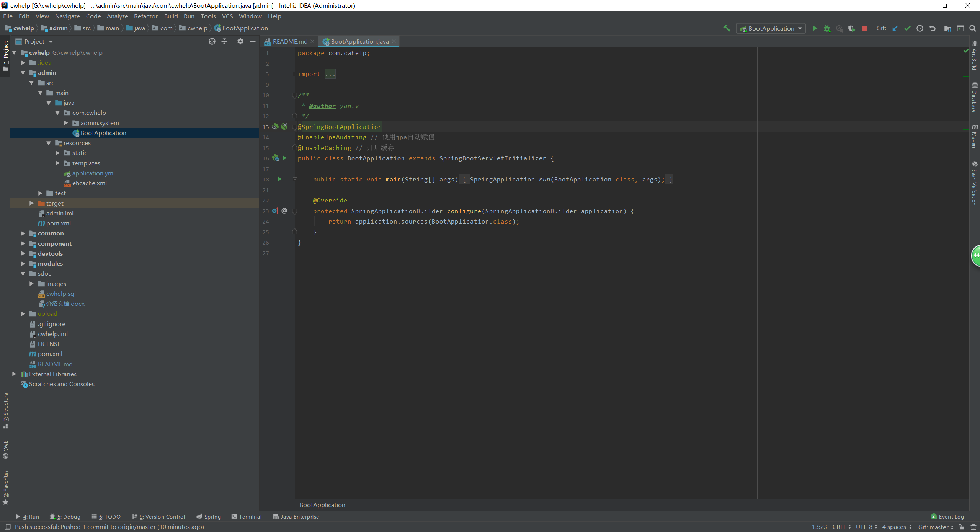Screen dimensions: 980x532
Task: Click run gutter icon beside class declaration
Action: tap(284, 158)
